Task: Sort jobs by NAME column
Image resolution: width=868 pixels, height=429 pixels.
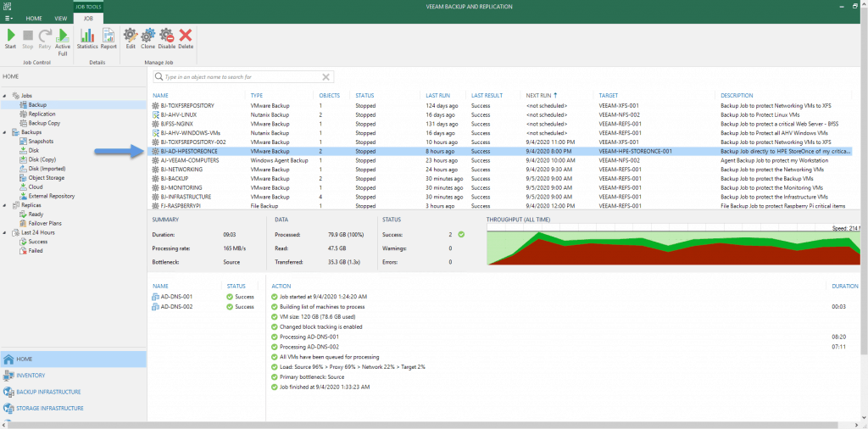Action: tap(160, 95)
